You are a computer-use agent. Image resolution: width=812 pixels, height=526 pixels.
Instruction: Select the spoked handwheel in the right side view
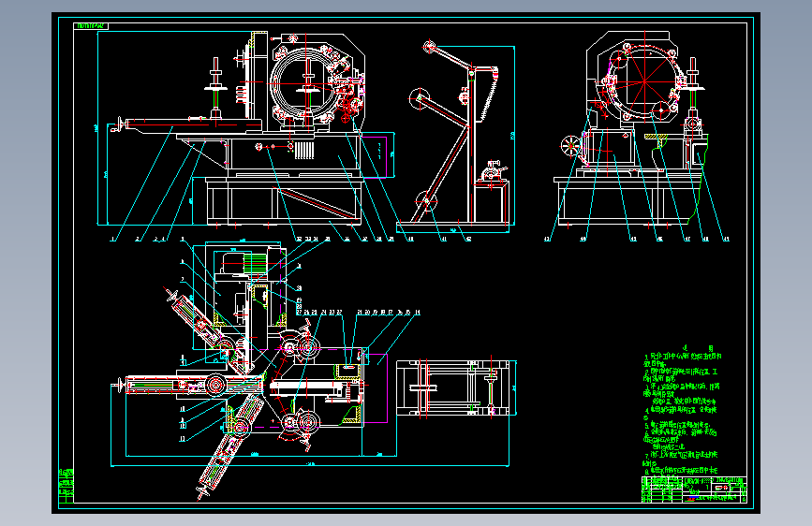pyautogui.click(x=570, y=145)
